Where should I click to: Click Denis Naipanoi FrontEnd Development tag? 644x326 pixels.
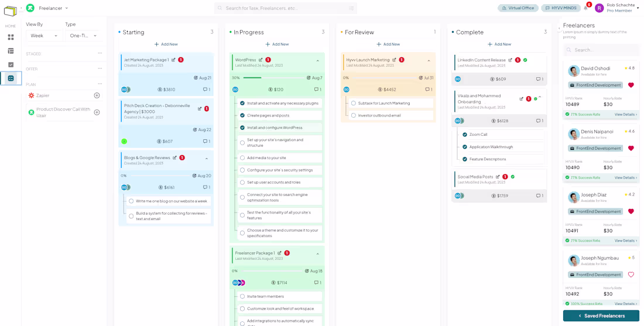(595, 148)
